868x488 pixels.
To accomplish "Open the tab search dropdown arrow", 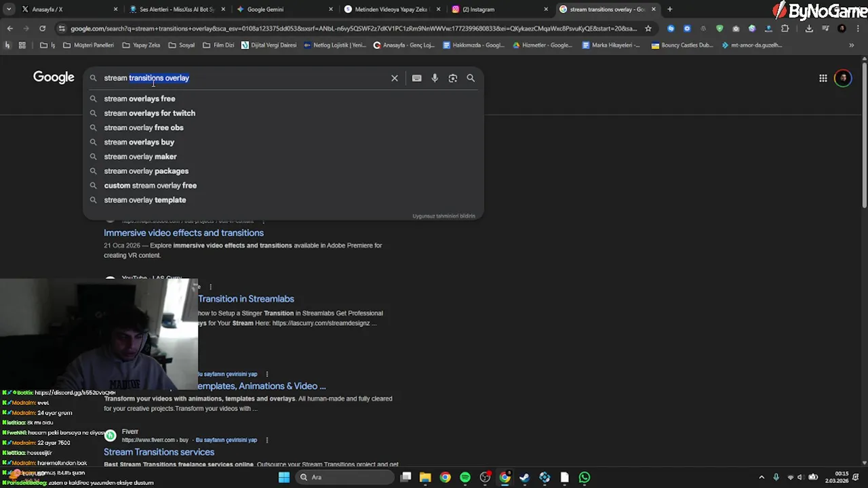I will [9, 9].
